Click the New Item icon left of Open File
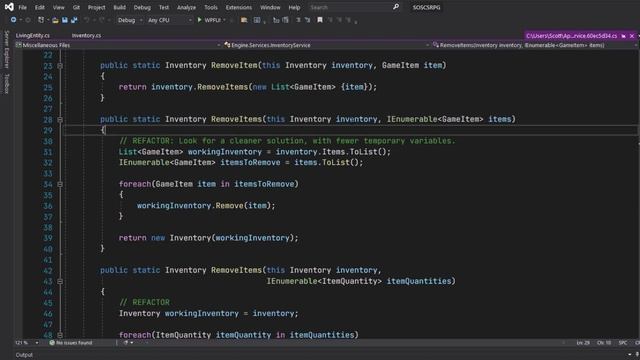Screen dimensions: 640x360 [41, 20]
